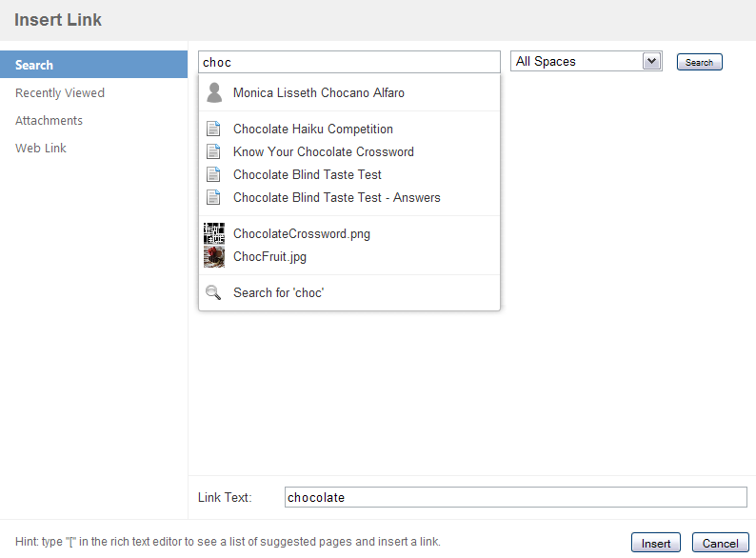Click page icon next to Chocolate Haiku Competition
Viewport: 756px width, 558px height.
coord(213,129)
